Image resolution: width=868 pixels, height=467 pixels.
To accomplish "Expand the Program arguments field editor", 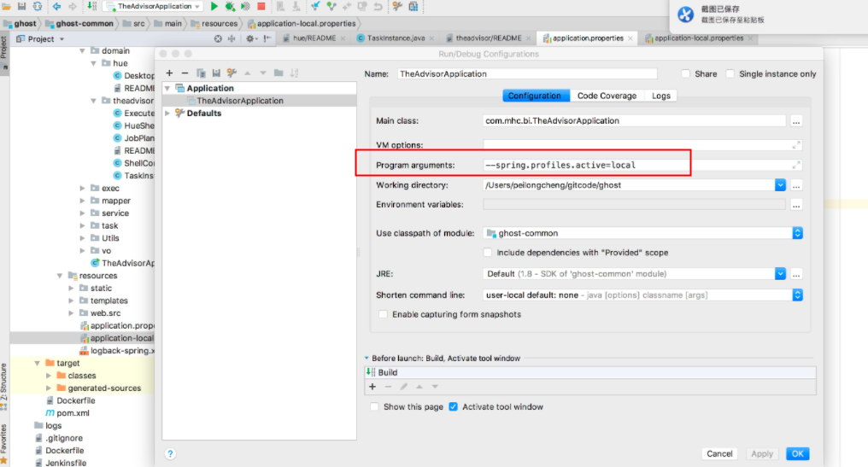I will [x=796, y=165].
